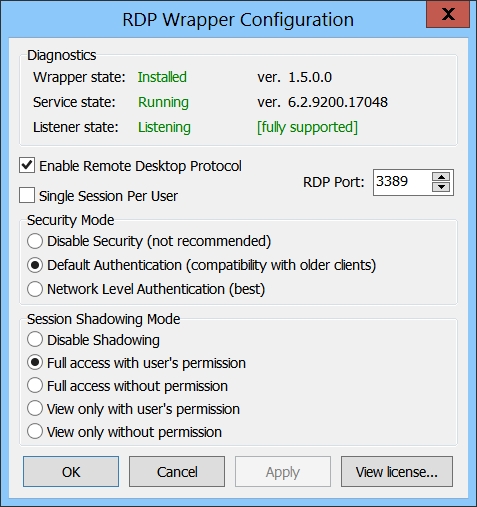Click the [fully supported] status text
Viewport: 477px width, 507px height.
307,127
